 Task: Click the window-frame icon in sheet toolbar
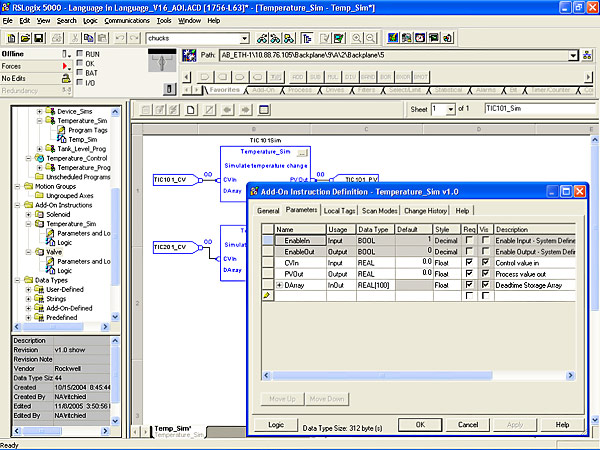[264, 110]
